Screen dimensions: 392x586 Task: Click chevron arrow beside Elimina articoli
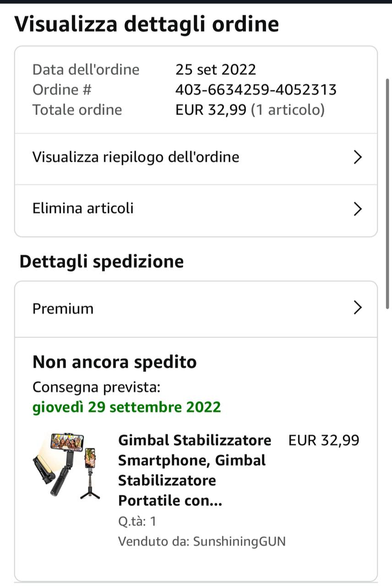tap(358, 209)
